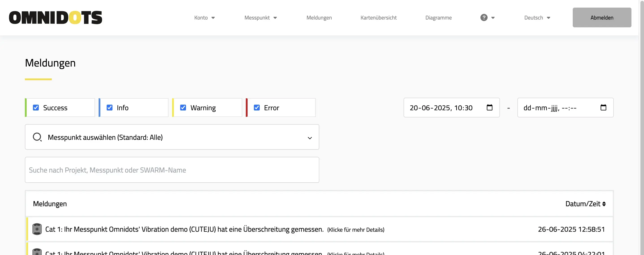Open the end date calendar picker
The image size is (644, 255).
pyautogui.click(x=603, y=108)
